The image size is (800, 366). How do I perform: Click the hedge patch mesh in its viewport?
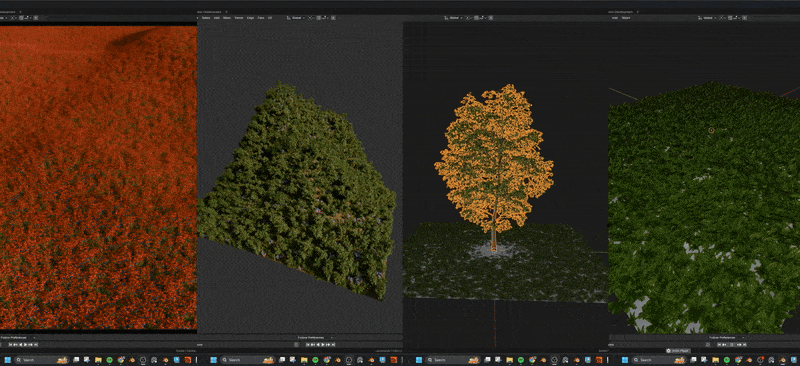[x=301, y=194]
